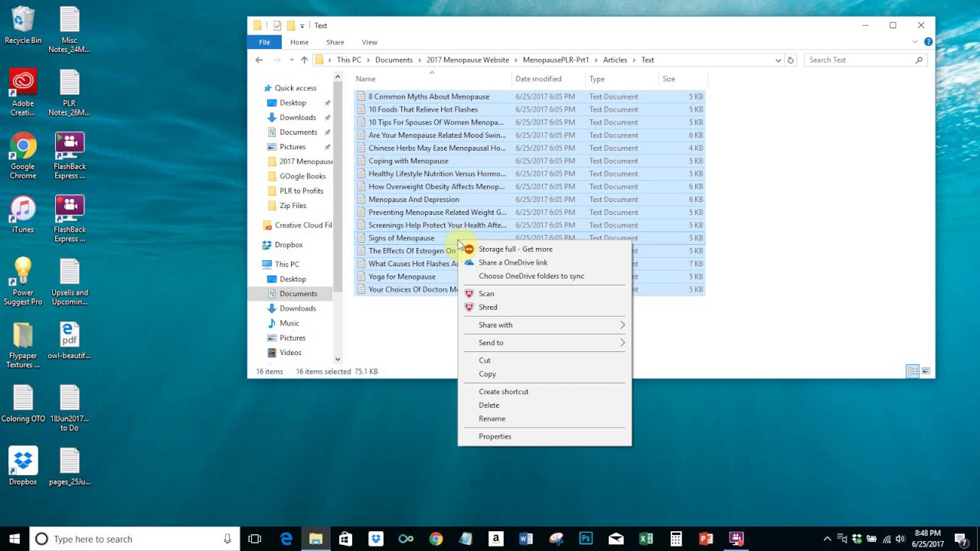Click the Windows Start button

tap(14, 539)
